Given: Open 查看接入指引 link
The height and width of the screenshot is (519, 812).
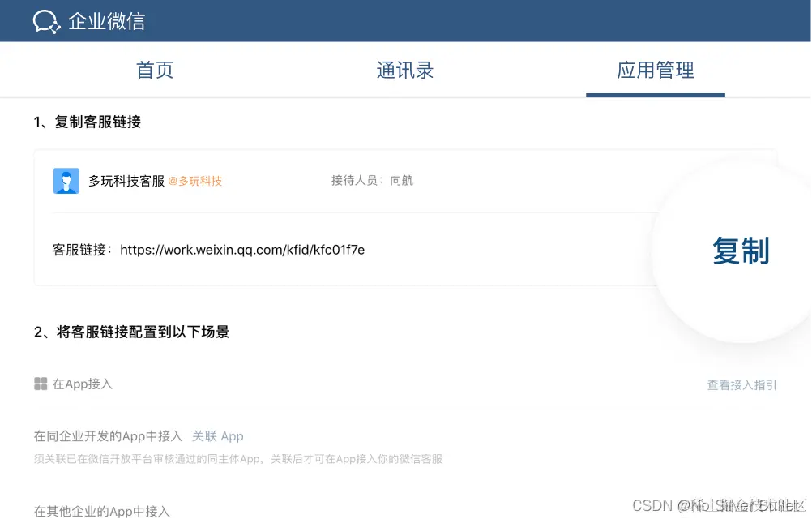Looking at the screenshot, I should point(741,385).
